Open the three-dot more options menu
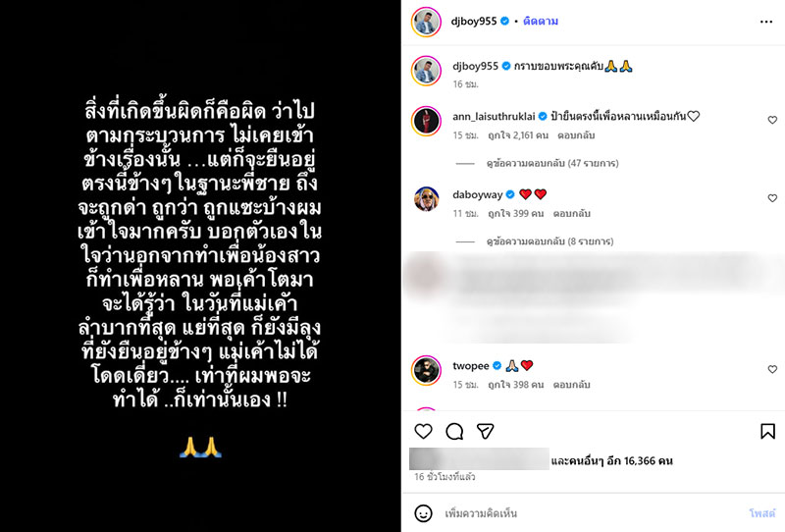Image resolution: width=785 pixels, height=532 pixels. click(766, 22)
